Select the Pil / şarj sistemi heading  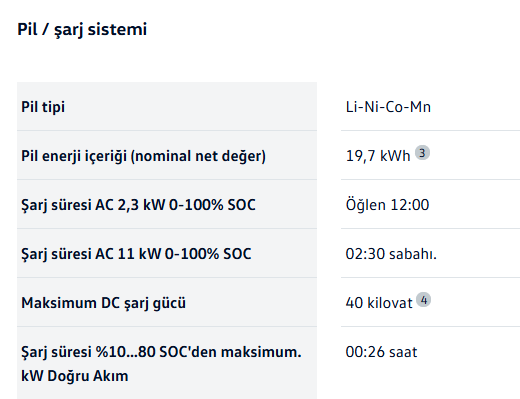coord(82,29)
